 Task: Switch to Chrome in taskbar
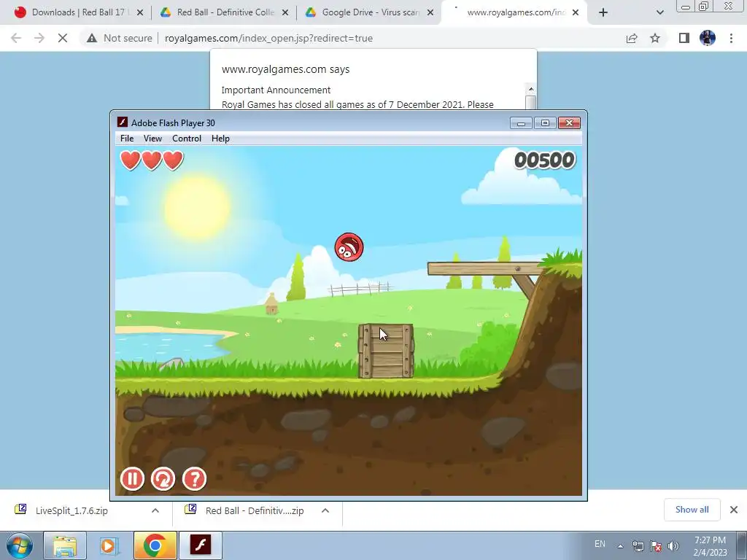click(x=155, y=545)
